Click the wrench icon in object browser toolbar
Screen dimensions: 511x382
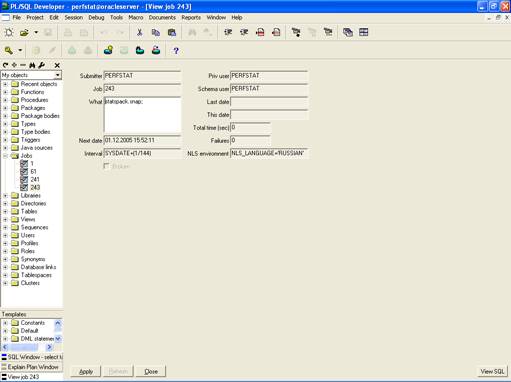[x=41, y=65]
